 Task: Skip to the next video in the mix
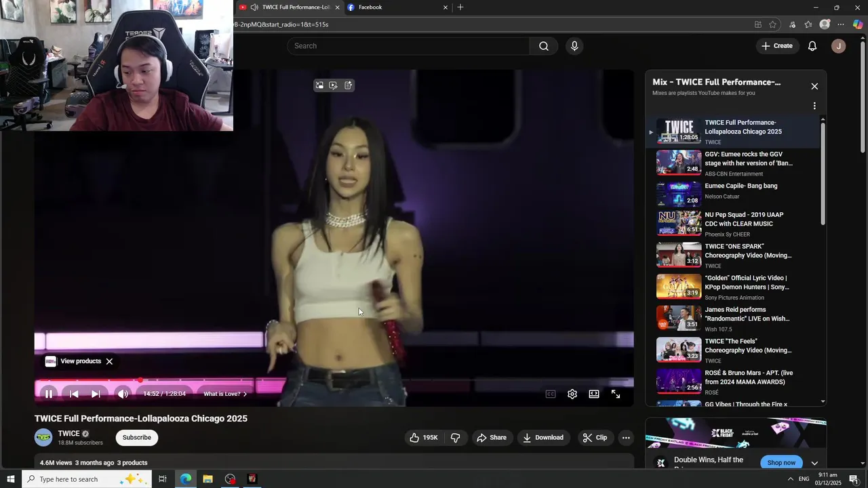click(96, 394)
